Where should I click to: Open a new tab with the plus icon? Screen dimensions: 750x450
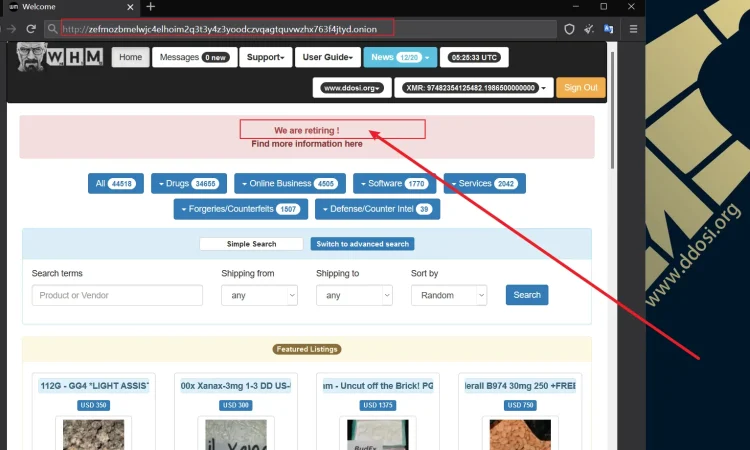coord(150,7)
